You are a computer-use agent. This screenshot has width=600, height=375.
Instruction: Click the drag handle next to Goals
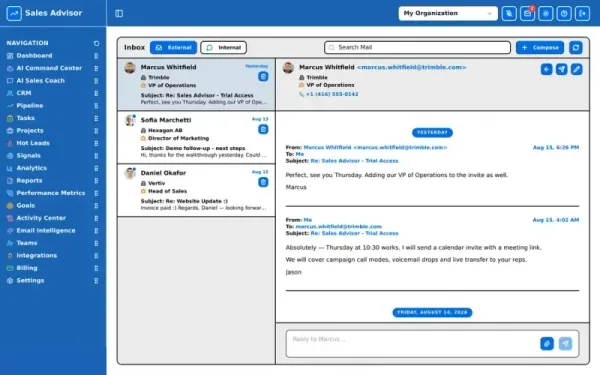coord(96,206)
